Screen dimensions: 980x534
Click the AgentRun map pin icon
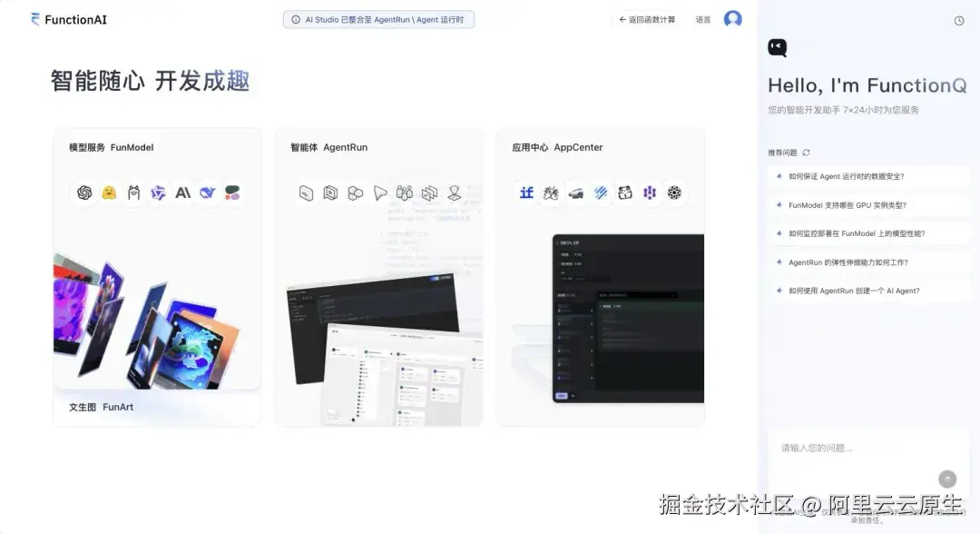455,193
